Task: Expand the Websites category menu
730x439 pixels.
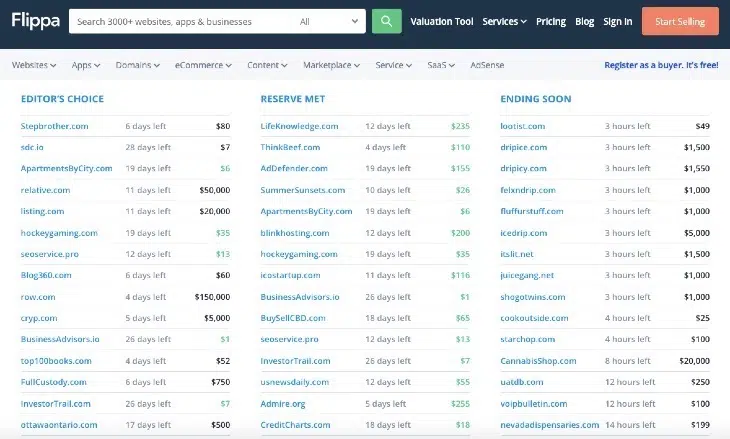Action: click(34, 66)
